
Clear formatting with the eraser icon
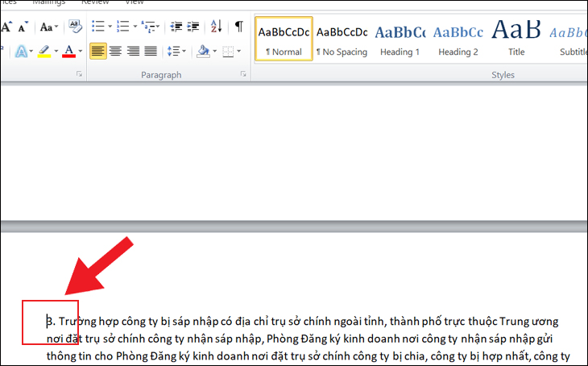[75, 27]
